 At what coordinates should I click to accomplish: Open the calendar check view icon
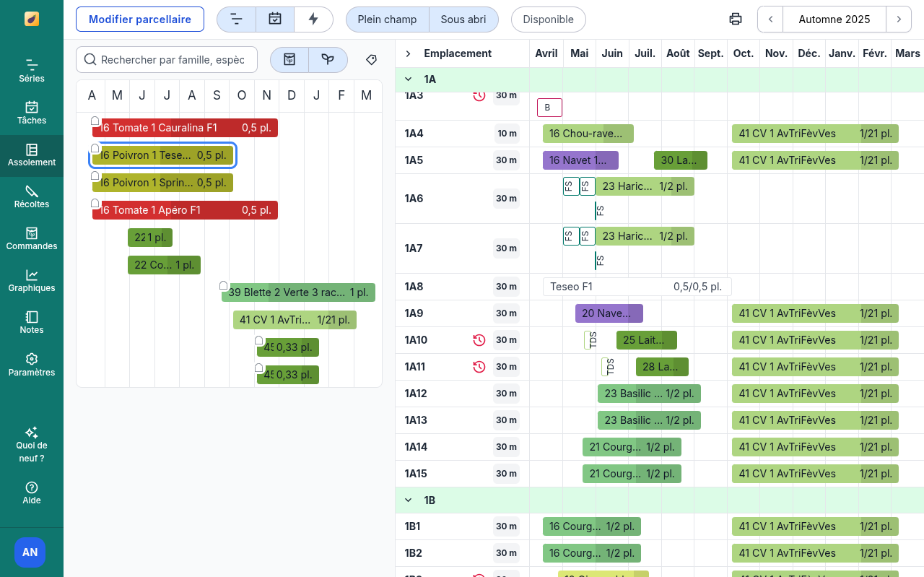tap(275, 19)
